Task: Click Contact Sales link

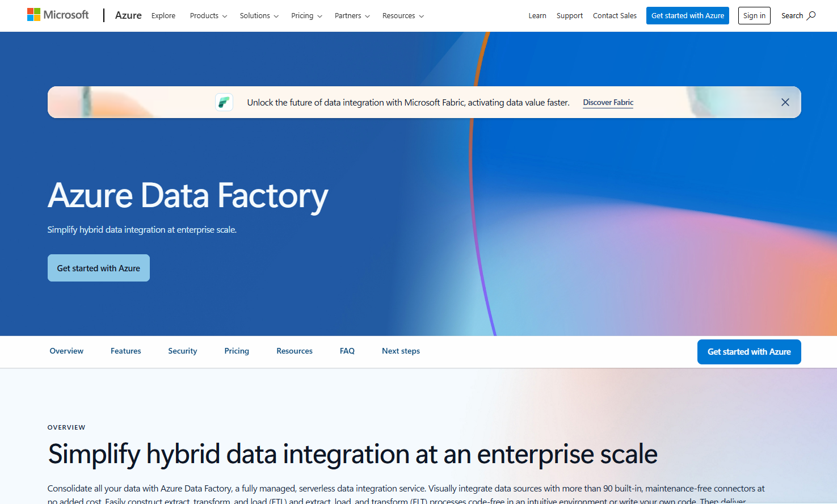Action: click(615, 16)
